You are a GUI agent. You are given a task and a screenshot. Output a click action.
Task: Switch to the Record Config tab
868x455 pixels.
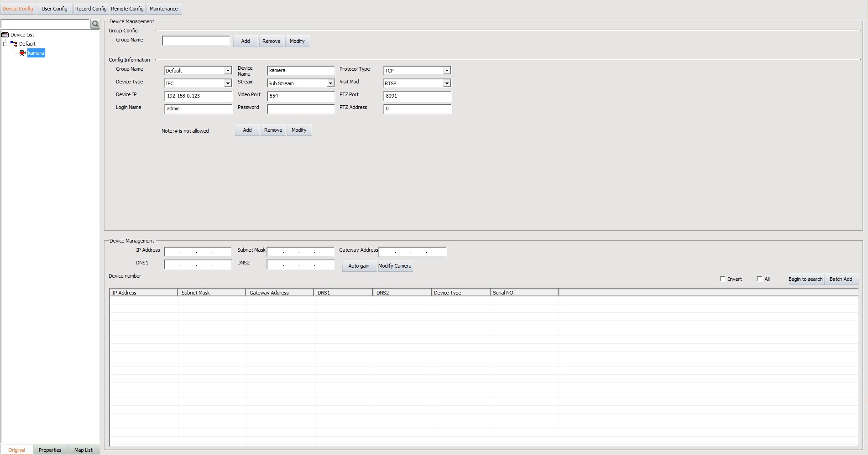91,9
